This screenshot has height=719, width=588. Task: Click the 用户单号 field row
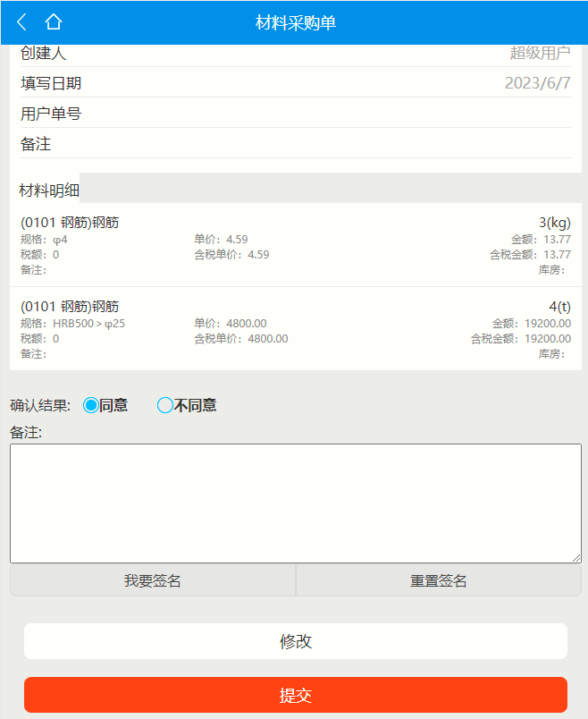click(x=295, y=114)
